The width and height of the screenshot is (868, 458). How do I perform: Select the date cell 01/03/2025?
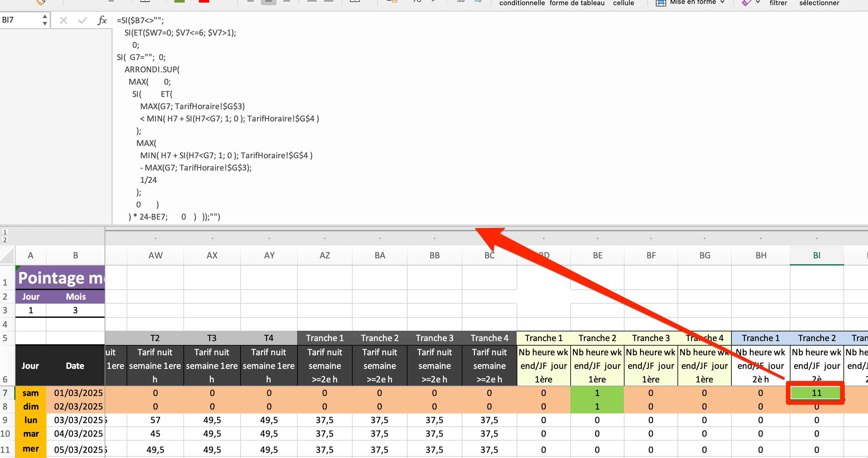click(x=76, y=393)
